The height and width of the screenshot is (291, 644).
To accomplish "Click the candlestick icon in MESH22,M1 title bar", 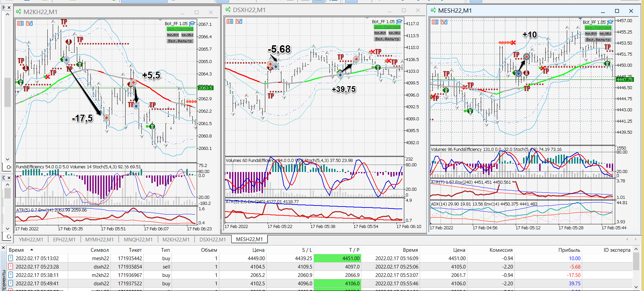I will pyautogui.click(x=433, y=10).
